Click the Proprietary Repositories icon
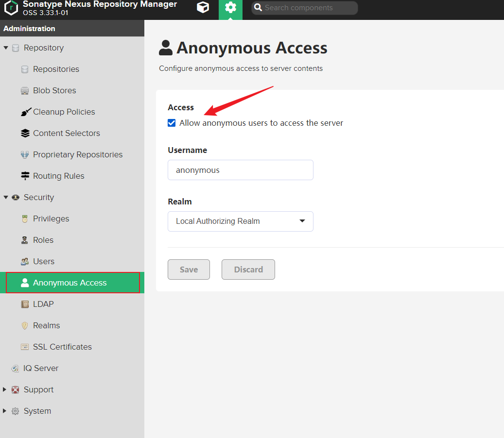This screenshot has width=504, height=438. click(x=25, y=155)
